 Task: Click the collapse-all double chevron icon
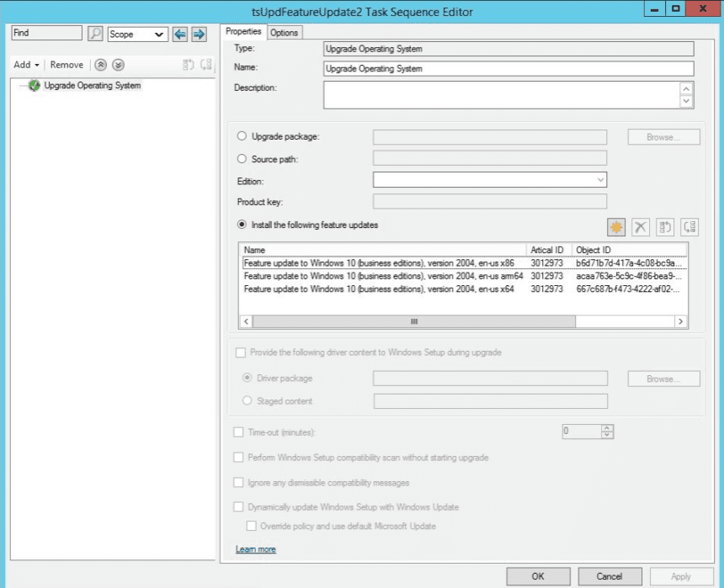(x=101, y=64)
